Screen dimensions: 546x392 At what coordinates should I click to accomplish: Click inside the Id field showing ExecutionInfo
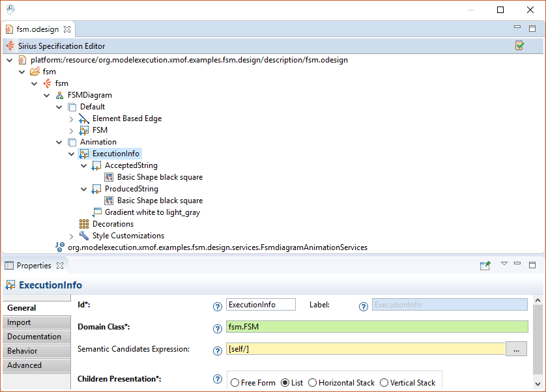(261, 304)
